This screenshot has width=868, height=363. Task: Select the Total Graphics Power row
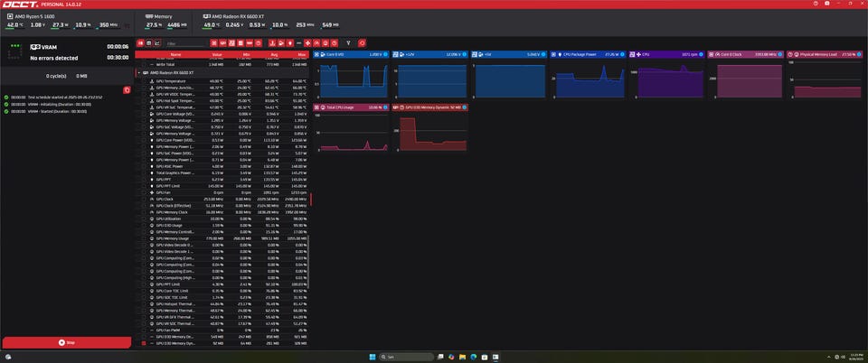pos(222,173)
